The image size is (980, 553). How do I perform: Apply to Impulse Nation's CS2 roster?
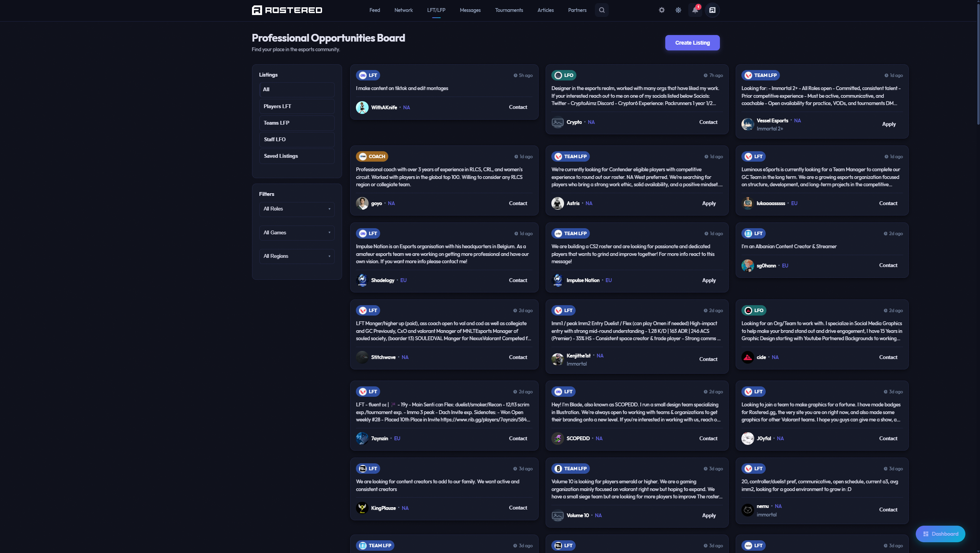[x=709, y=281]
